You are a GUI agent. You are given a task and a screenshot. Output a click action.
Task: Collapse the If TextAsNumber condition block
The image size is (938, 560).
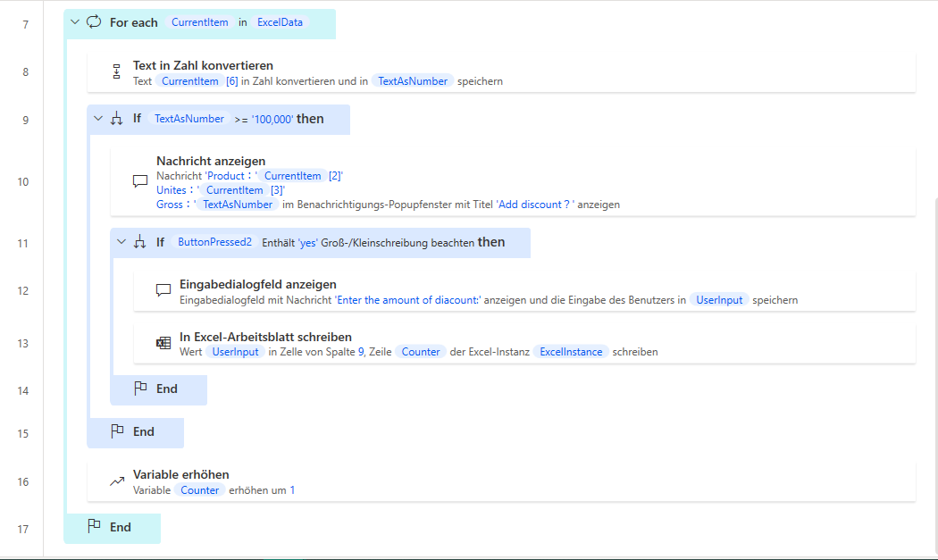tap(98, 118)
